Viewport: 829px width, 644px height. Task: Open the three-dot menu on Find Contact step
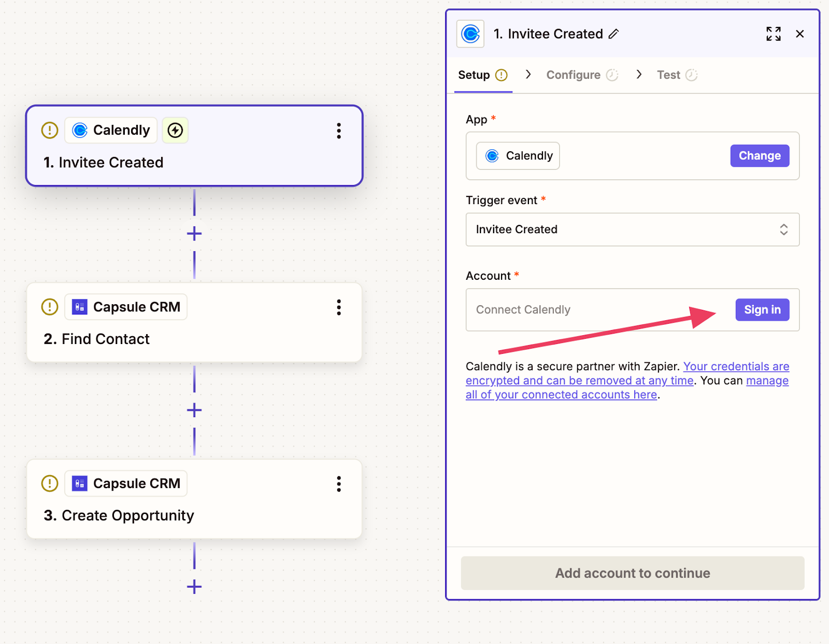(339, 307)
